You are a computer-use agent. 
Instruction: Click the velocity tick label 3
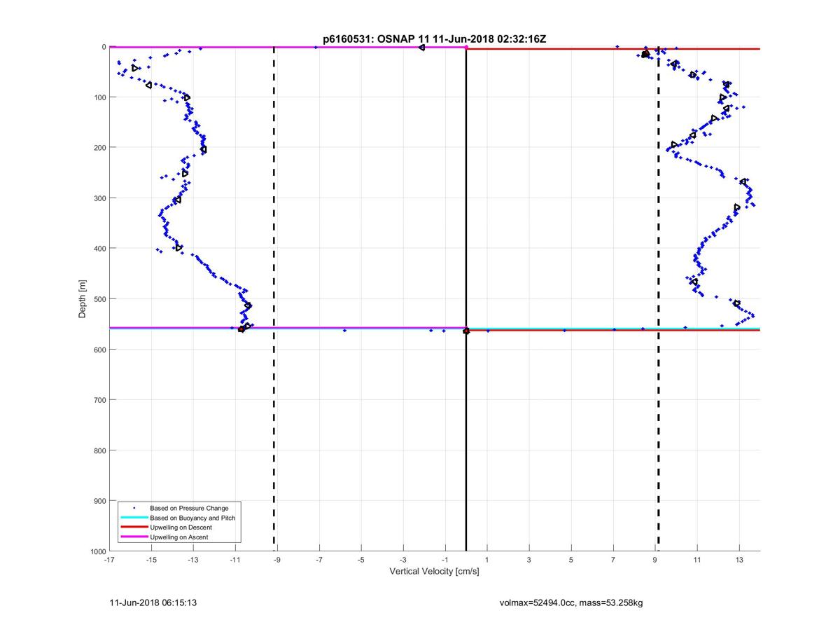click(529, 560)
